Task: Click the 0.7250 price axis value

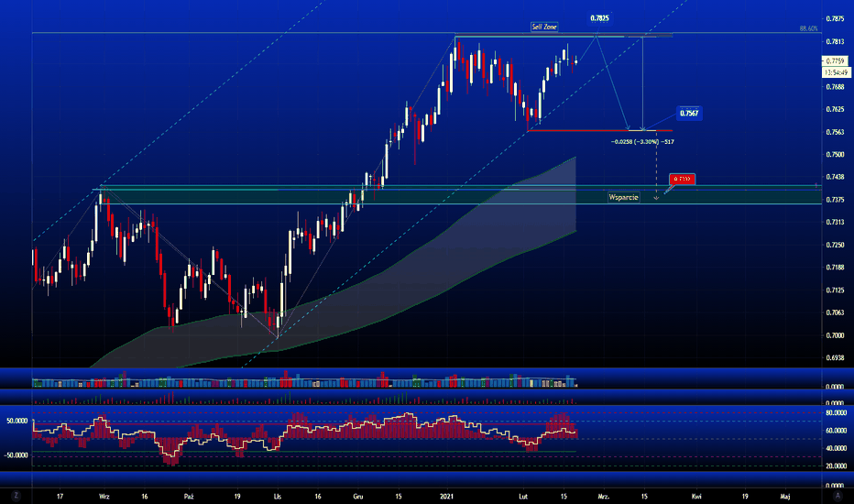Action: [x=835, y=246]
